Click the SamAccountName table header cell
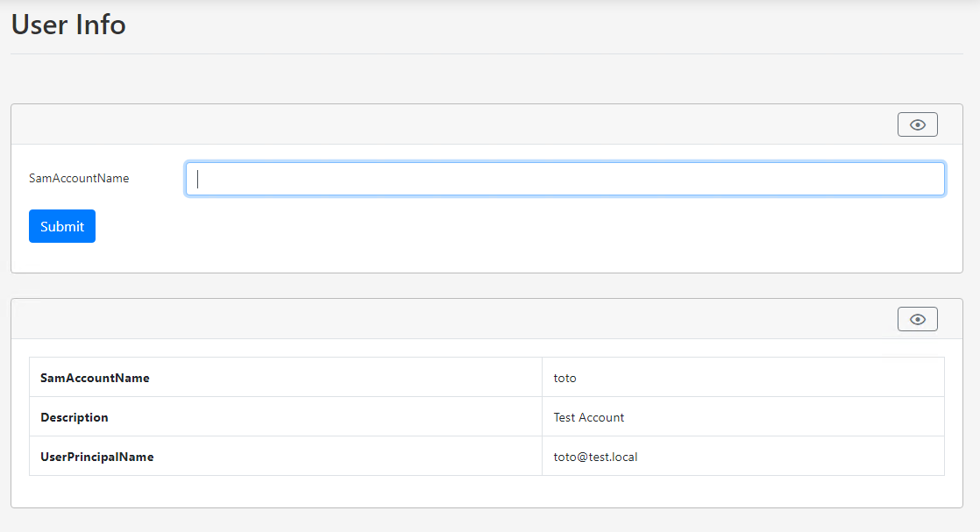Viewport: 980px width, 532px height. coord(286,378)
